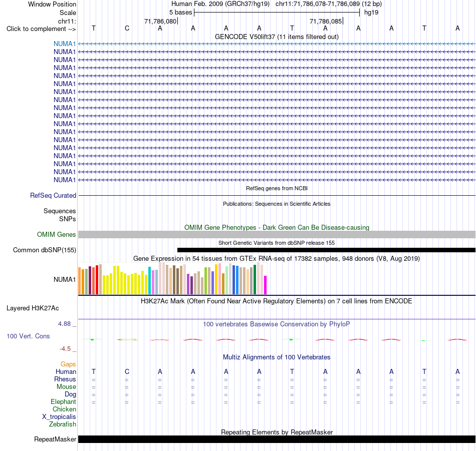Screen dimensions: 476x451
Task: Click the dark green bar in GTEx chart
Action: (x=255, y=279)
